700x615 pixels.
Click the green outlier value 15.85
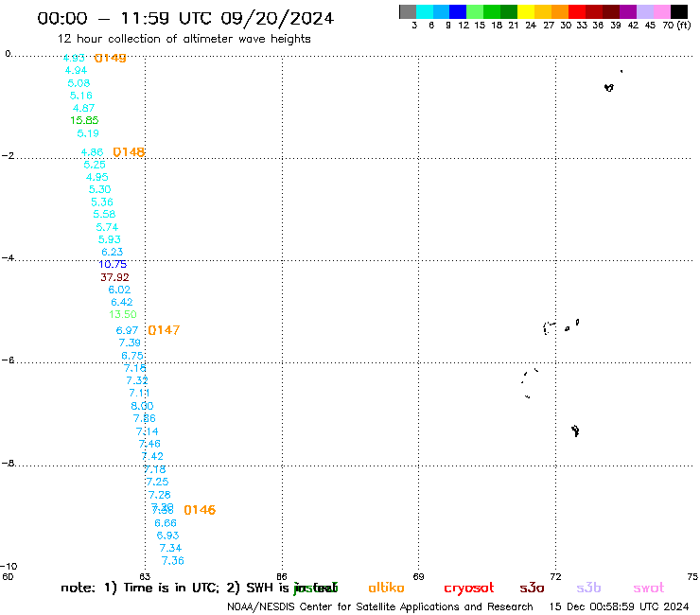(84, 120)
